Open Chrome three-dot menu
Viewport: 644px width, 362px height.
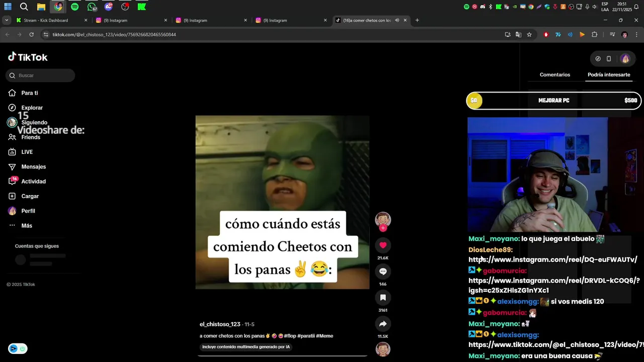pyautogui.click(x=636, y=35)
